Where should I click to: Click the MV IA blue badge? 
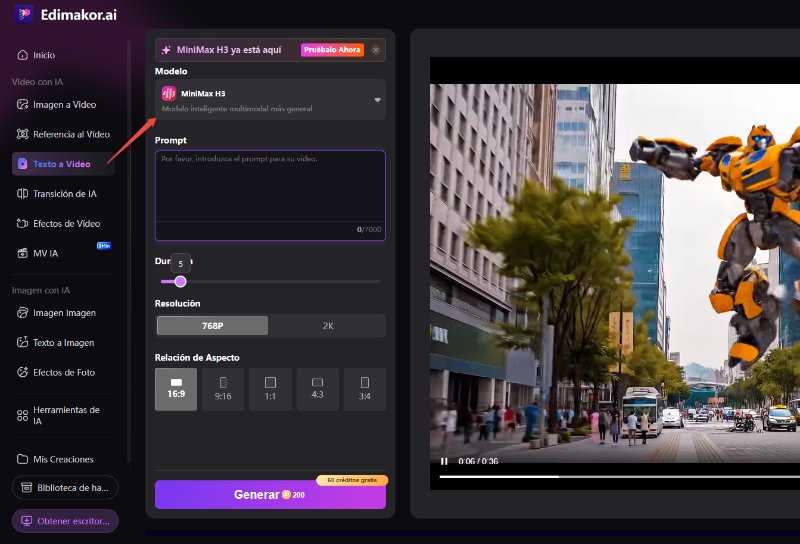click(104, 245)
